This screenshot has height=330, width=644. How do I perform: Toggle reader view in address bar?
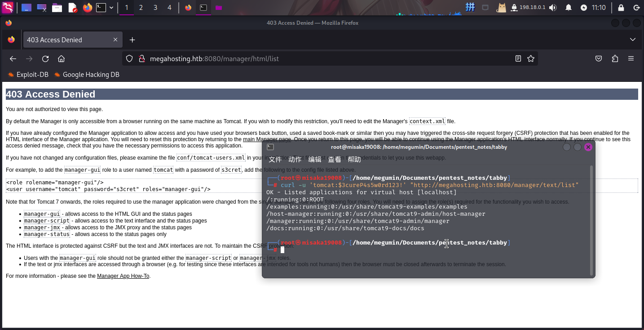(x=518, y=58)
